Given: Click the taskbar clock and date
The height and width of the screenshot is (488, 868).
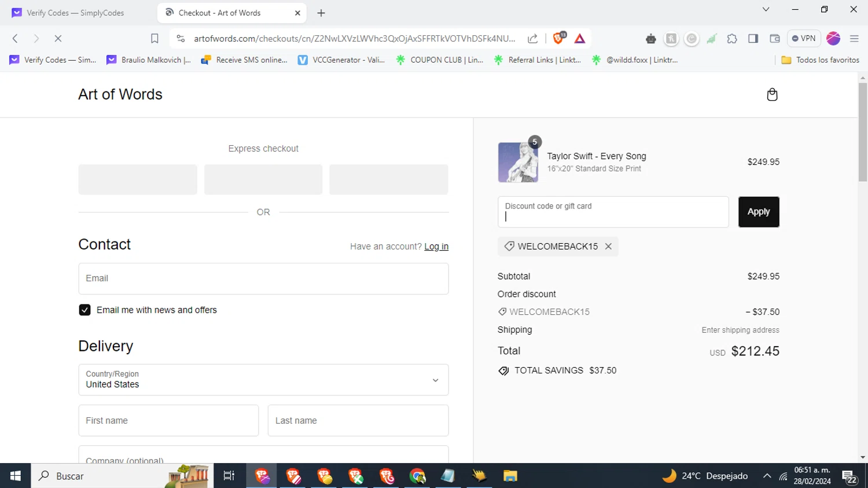Looking at the screenshot, I should click(812, 476).
